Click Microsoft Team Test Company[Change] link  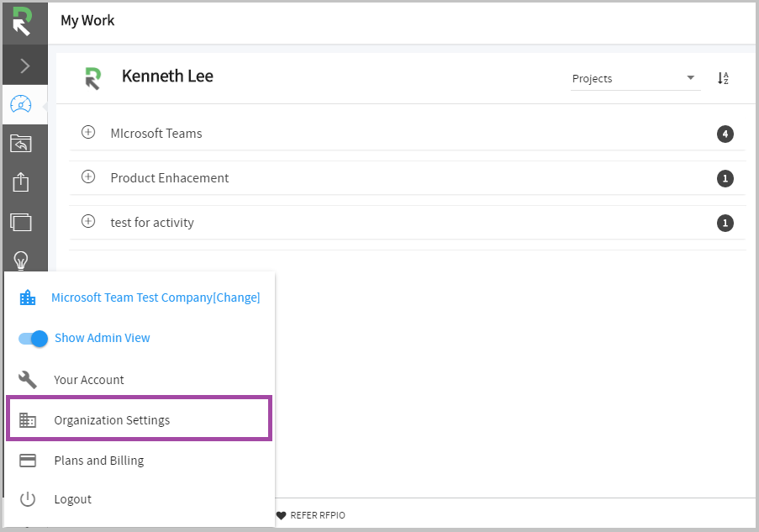pos(155,298)
